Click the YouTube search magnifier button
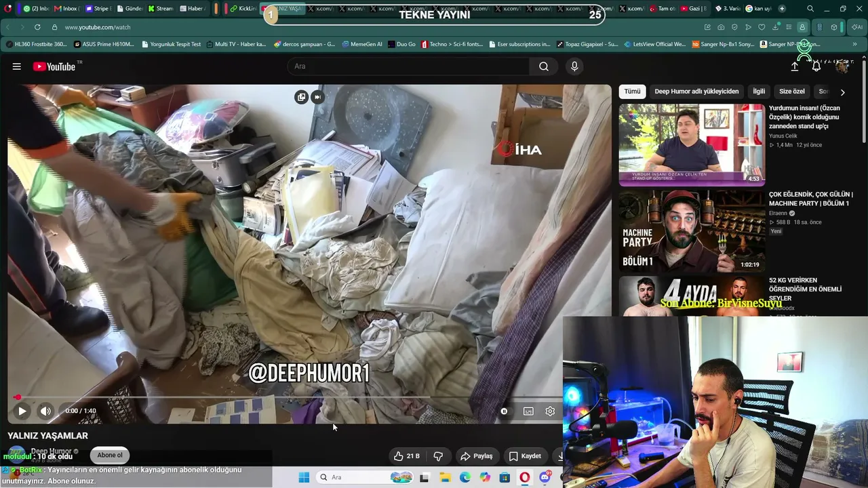The image size is (868, 488). [544, 66]
